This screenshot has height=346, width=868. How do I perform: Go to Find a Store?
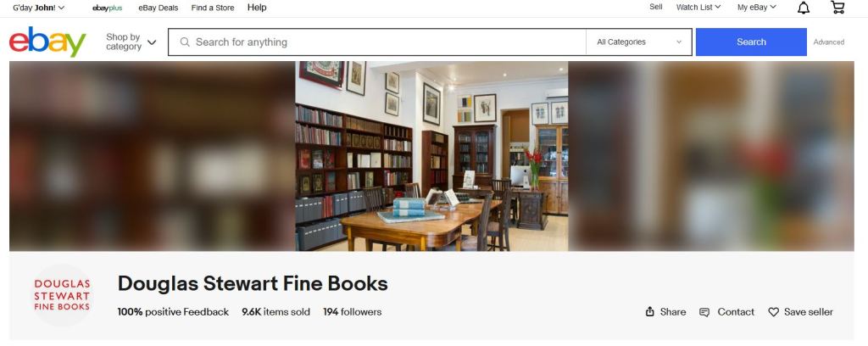click(x=213, y=8)
